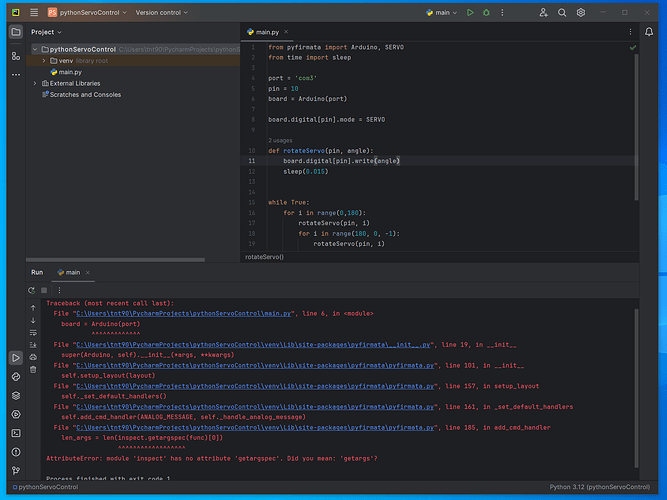This screenshot has width=667, height=500.
Task: Open pyfirmata.py line 101 traceback link
Action: pyautogui.click(x=255, y=366)
